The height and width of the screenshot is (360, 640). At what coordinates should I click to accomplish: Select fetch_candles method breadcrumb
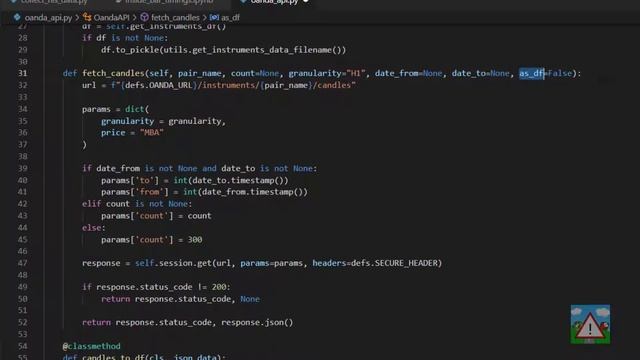click(175, 18)
